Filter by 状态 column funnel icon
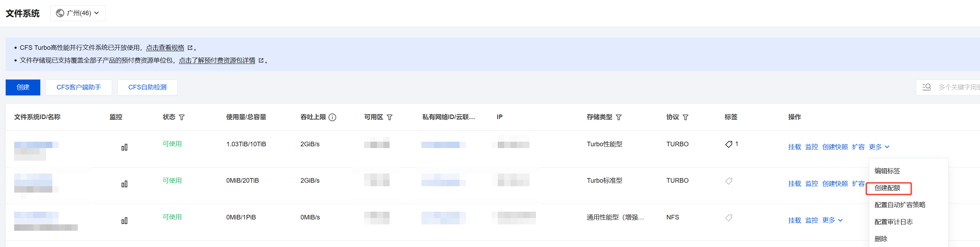The image size is (980, 247). pyautogui.click(x=182, y=117)
